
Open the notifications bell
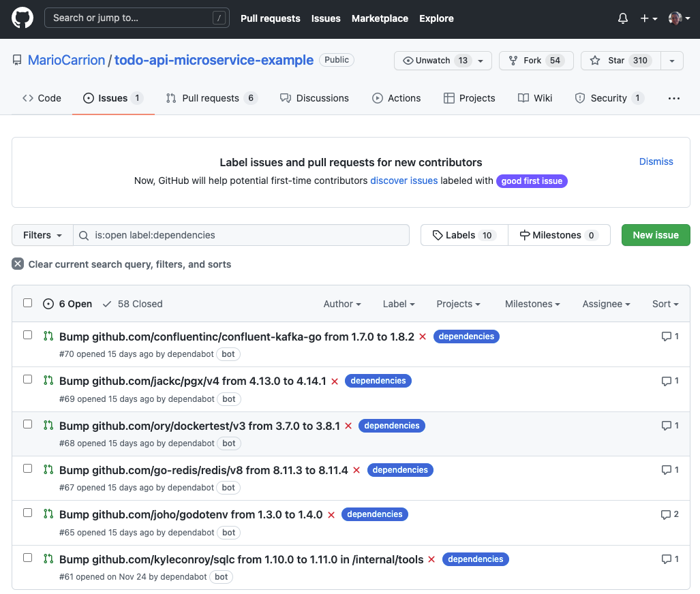[623, 18]
